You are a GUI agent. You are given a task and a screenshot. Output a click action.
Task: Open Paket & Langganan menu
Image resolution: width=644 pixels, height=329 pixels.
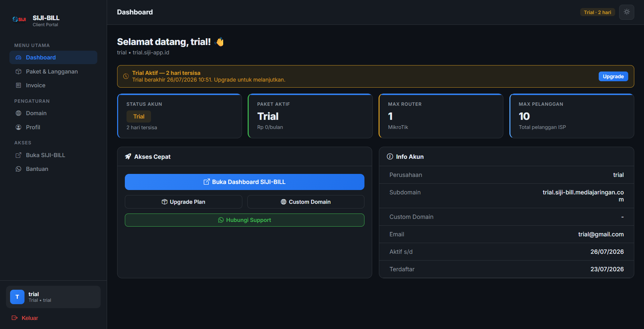point(53,72)
